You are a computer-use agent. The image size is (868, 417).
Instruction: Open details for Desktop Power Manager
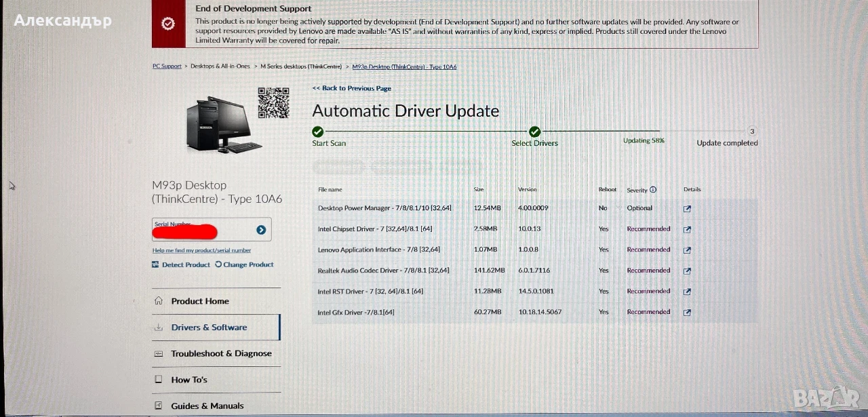click(687, 209)
